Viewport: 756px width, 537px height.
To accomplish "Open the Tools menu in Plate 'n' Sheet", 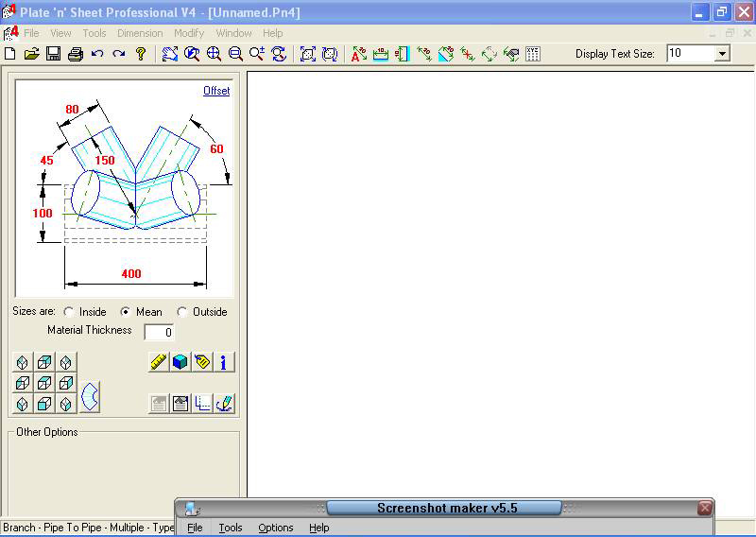I will pos(94,33).
